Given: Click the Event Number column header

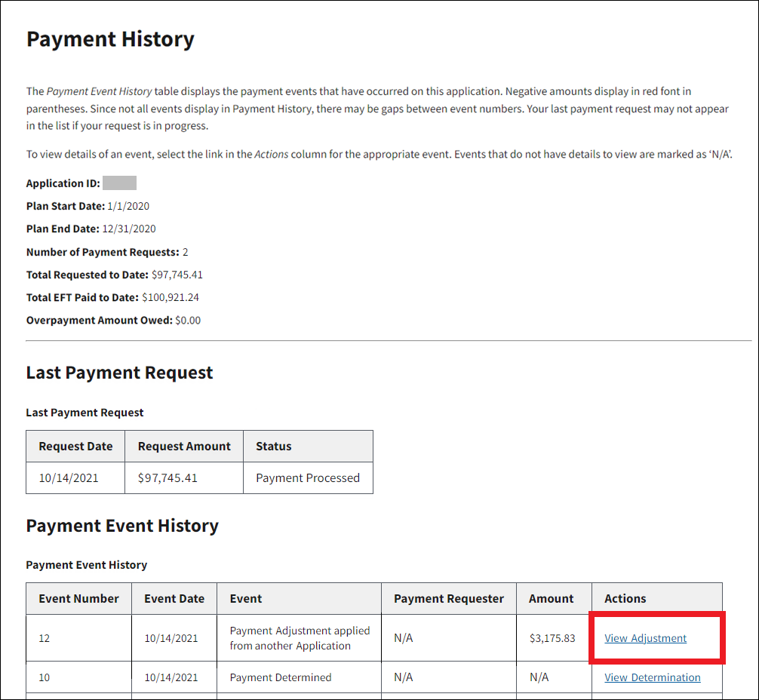Looking at the screenshot, I should (x=79, y=598).
